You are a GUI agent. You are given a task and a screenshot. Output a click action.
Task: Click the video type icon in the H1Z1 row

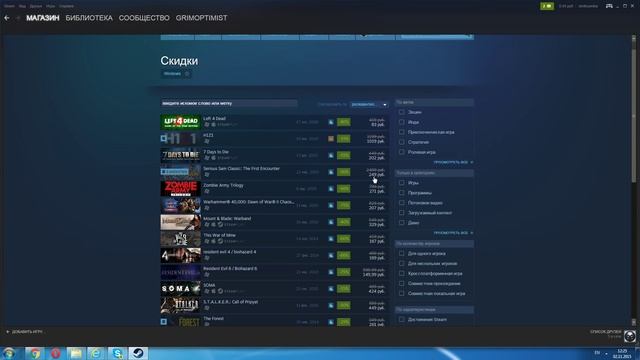pyautogui.click(x=331, y=139)
